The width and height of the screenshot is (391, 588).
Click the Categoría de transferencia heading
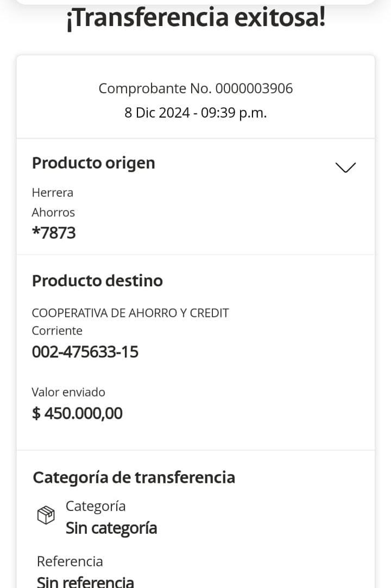coord(134,477)
